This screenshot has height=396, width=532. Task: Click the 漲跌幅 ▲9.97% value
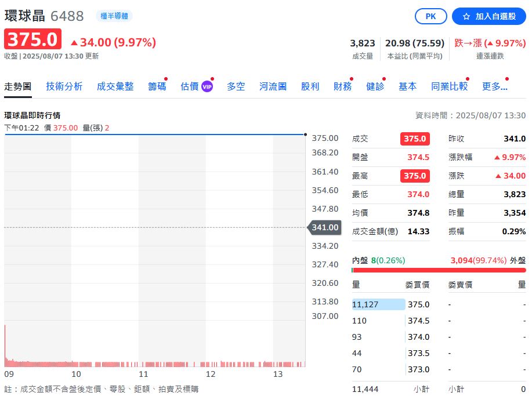(510, 157)
